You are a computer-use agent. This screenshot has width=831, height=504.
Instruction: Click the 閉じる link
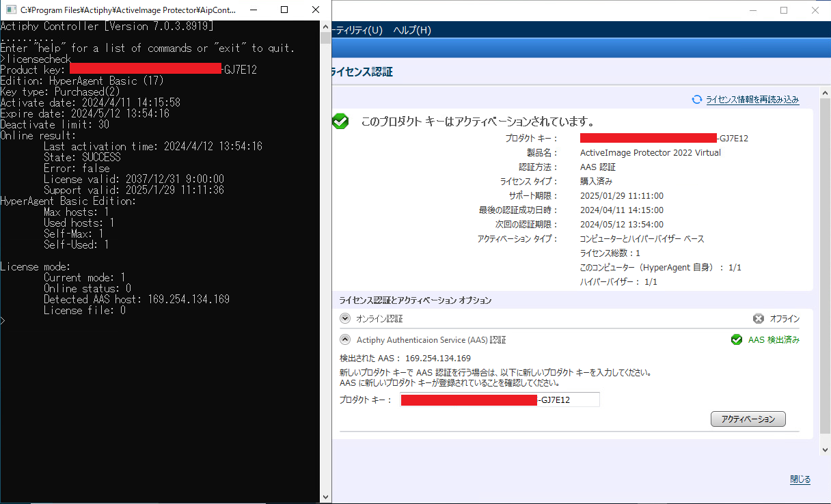(800, 479)
